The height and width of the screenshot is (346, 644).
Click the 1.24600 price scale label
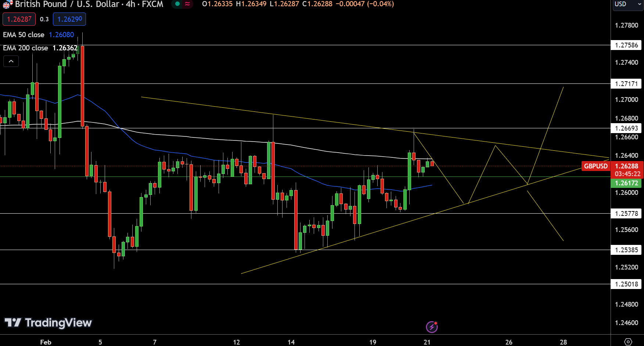point(626,323)
